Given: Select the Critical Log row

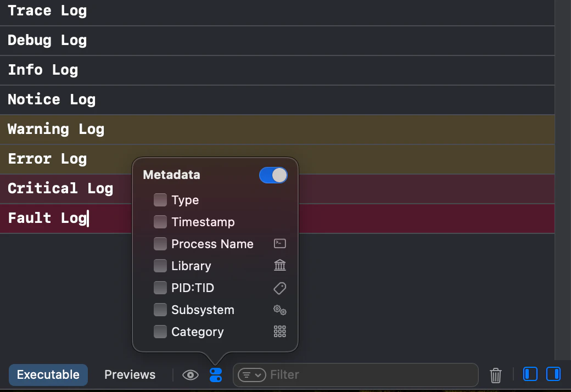Looking at the screenshot, I should [x=277, y=189].
